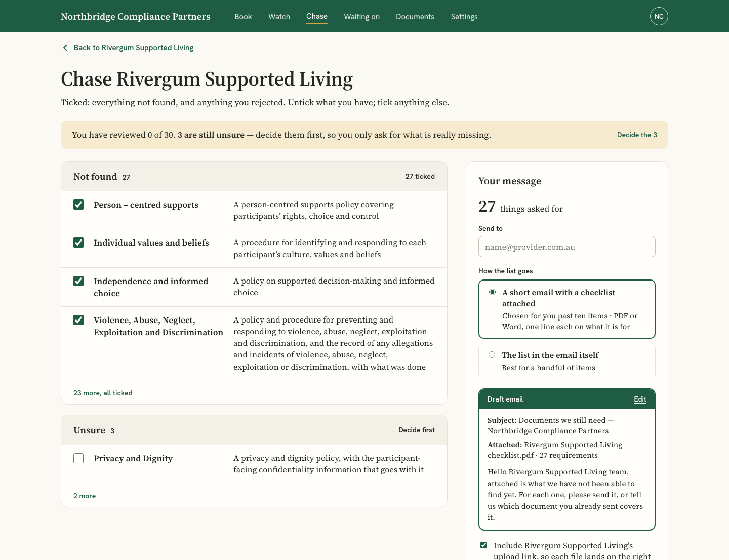Untick Violence, Abuse, Neglect checkbox
729x560 pixels.
coord(78,320)
